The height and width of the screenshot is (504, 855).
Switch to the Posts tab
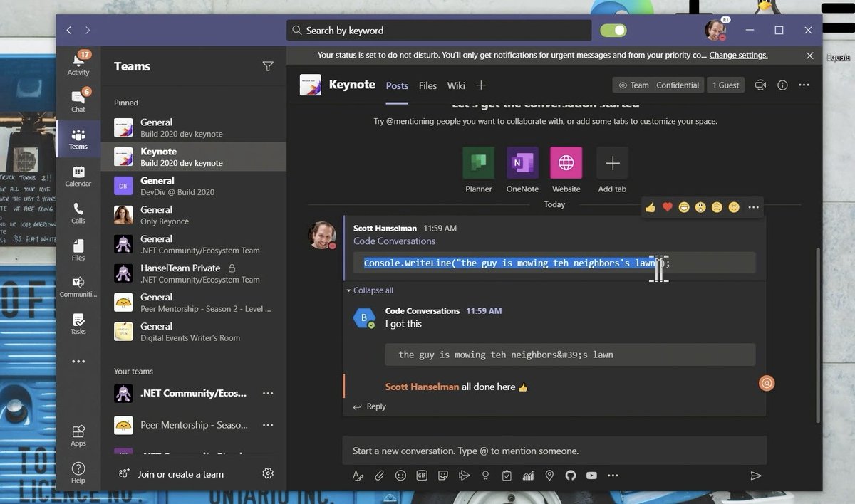tap(397, 85)
